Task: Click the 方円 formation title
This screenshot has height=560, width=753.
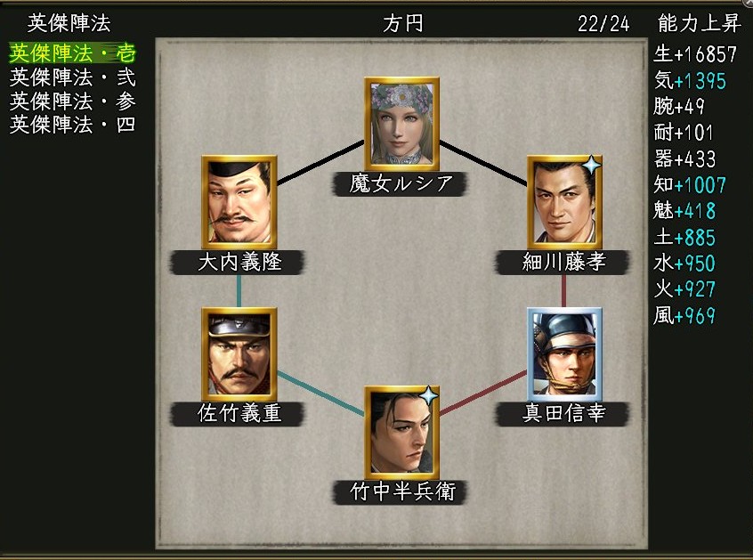Action: coord(403,23)
